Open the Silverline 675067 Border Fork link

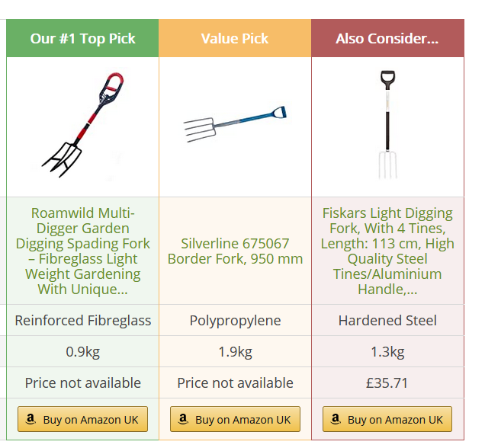click(x=235, y=251)
